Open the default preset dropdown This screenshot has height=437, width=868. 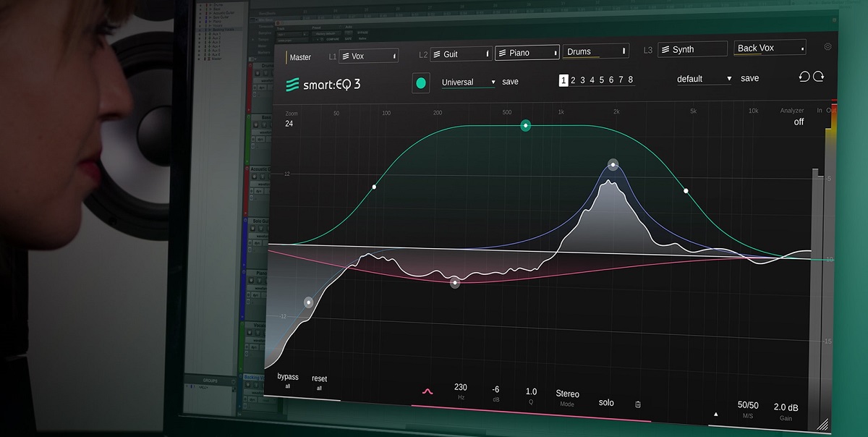(x=704, y=79)
